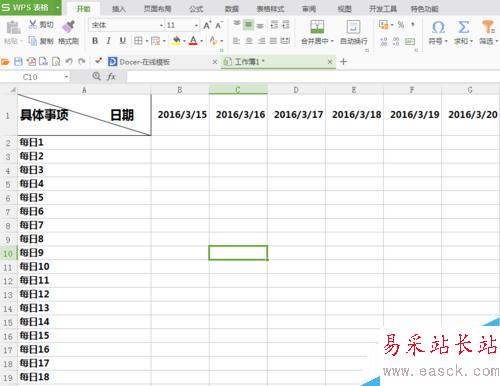Switch to the 插入 ribbon tab
500x386 pixels.
point(119,9)
